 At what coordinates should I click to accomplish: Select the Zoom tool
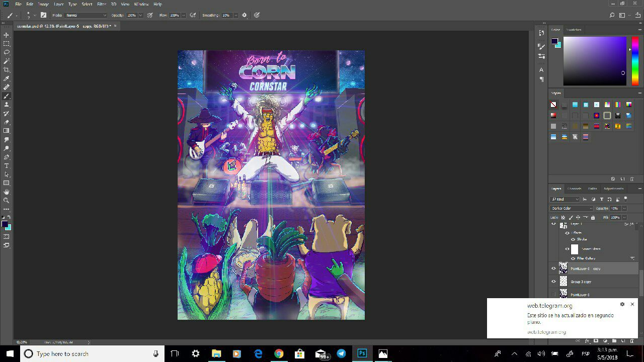(7, 200)
